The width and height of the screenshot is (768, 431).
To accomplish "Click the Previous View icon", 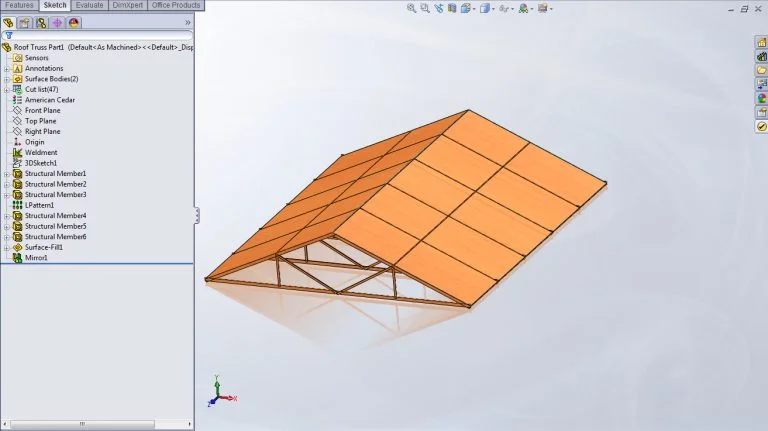I will 441,8.
